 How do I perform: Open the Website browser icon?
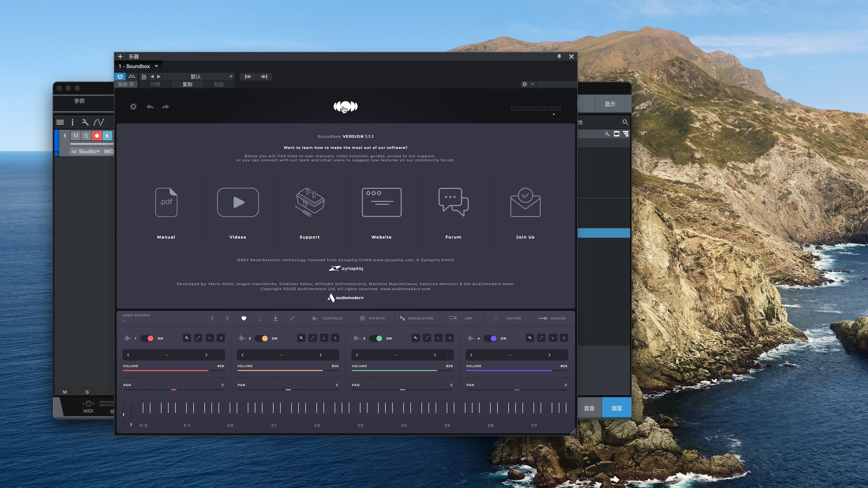click(382, 202)
